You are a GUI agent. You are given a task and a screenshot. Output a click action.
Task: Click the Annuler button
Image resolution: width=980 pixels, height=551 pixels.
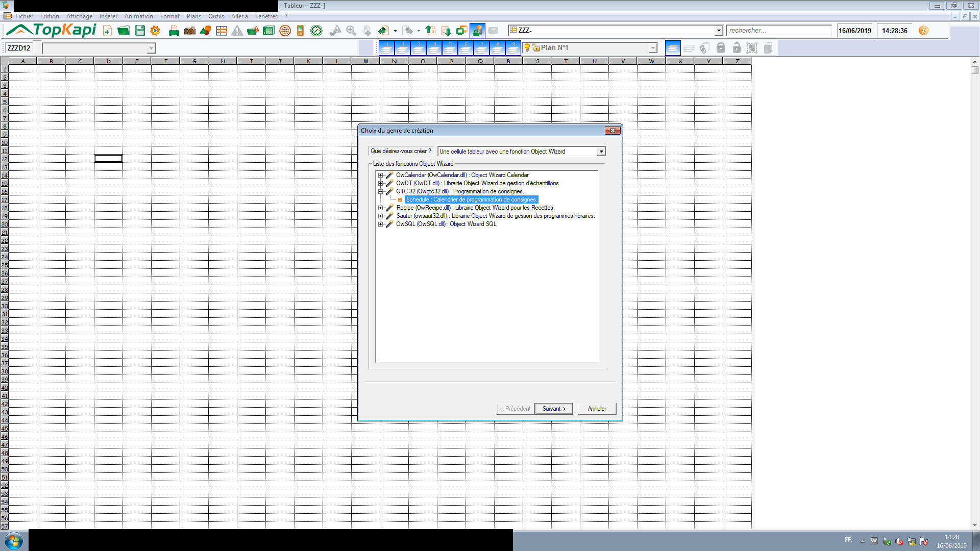(x=597, y=409)
